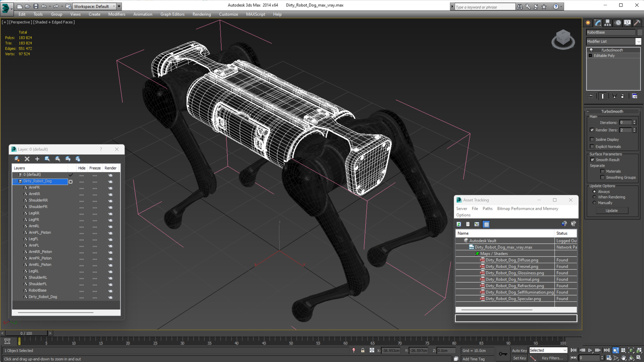This screenshot has height=362, width=644.
Task: Click Remove Modifier from stack icon
Action: [623, 96]
